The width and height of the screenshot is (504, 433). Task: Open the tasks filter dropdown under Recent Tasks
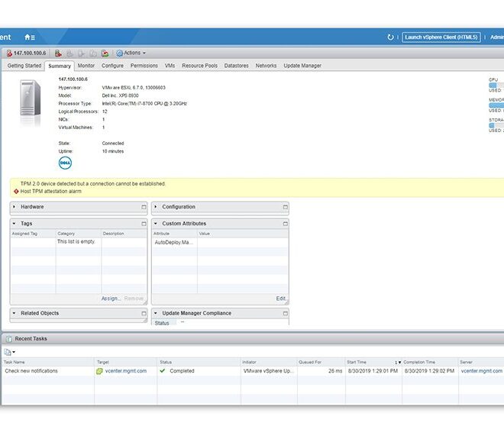(x=9, y=352)
